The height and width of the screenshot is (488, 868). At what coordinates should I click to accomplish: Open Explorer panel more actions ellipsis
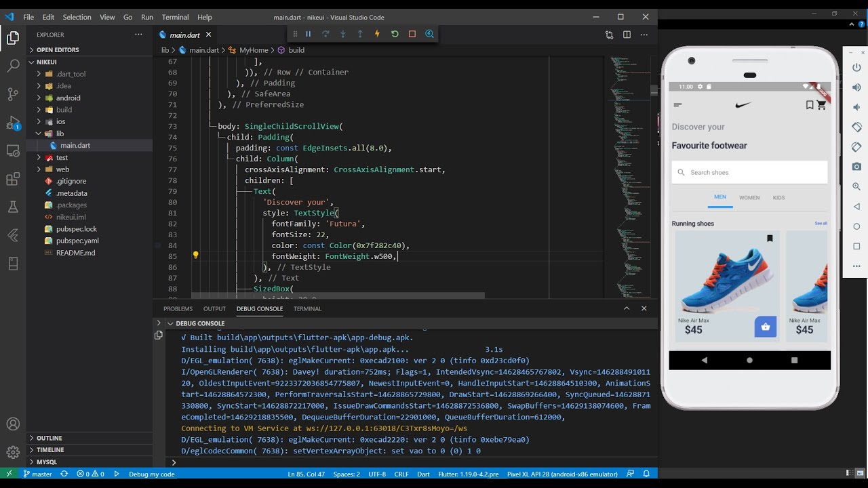(x=139, y=35)
